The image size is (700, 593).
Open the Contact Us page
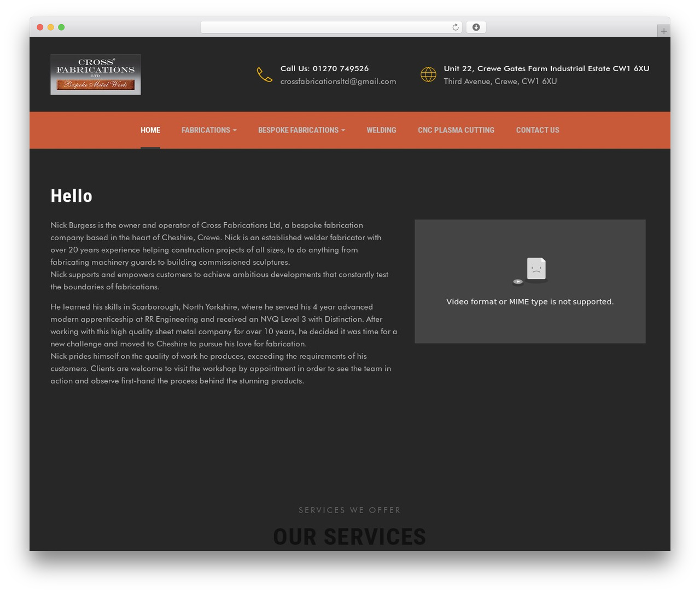pos(538,130)
